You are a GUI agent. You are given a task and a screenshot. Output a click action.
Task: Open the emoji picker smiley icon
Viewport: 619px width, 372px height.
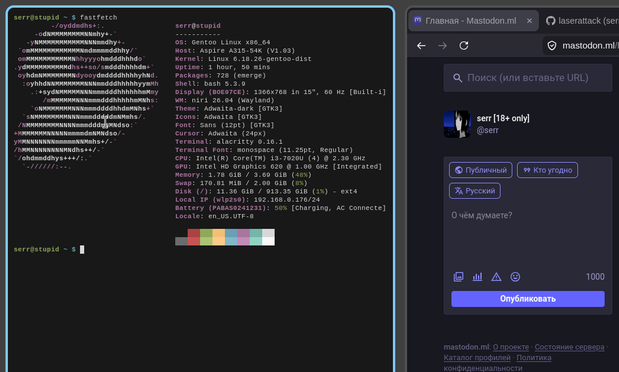[515, 277]
